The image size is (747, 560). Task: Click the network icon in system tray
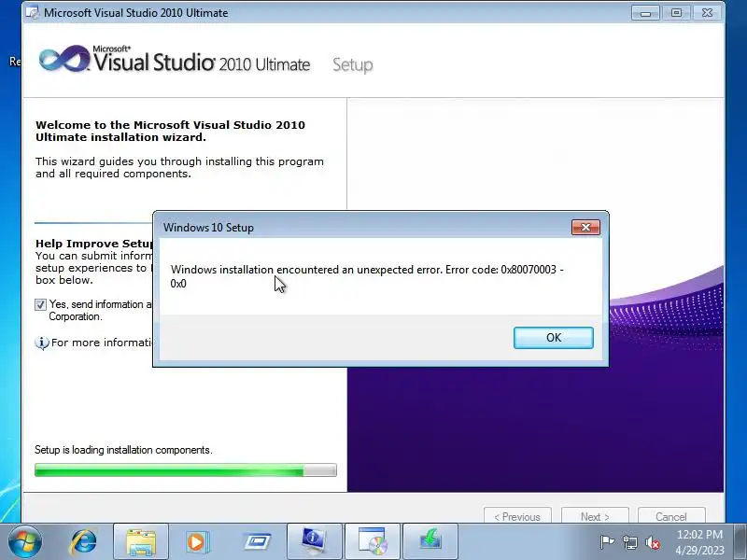pyautogui.click(x=629, y=542)
